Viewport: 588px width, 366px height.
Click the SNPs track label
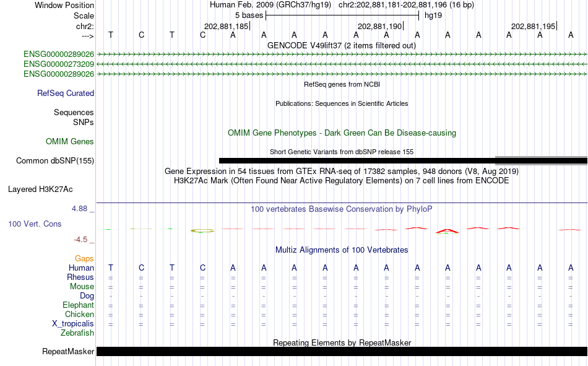84,123
